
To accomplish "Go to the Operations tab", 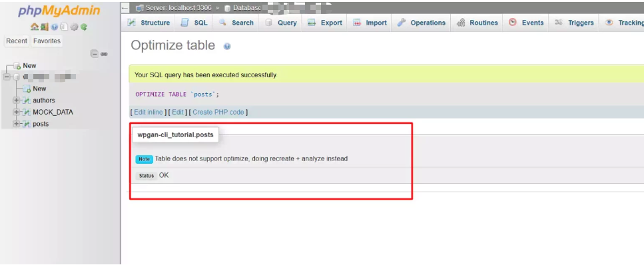I will pyautogui.click(x=422, y=23).
